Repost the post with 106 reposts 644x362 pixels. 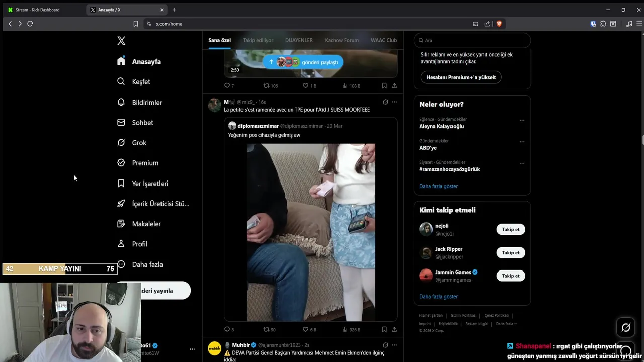[271, 86]
